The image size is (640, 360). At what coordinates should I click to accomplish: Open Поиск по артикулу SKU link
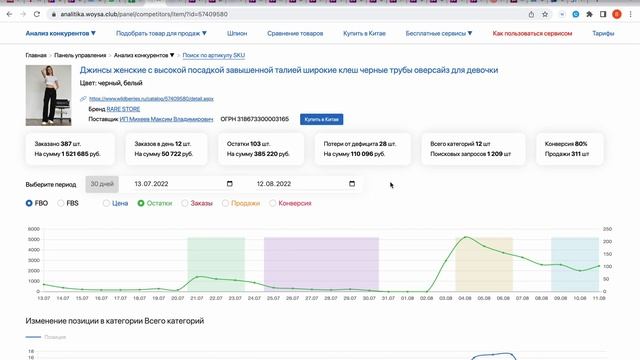click(213, 55)
